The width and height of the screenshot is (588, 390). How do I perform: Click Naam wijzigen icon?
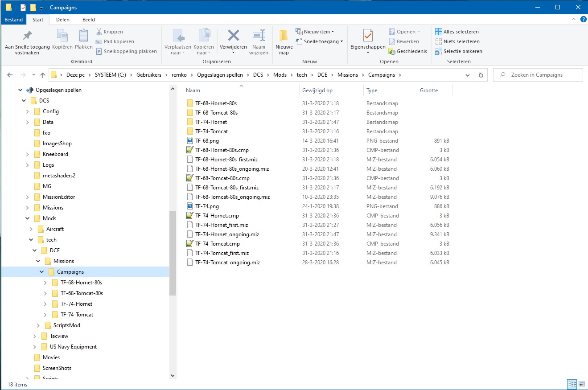[x=259, y=36]
